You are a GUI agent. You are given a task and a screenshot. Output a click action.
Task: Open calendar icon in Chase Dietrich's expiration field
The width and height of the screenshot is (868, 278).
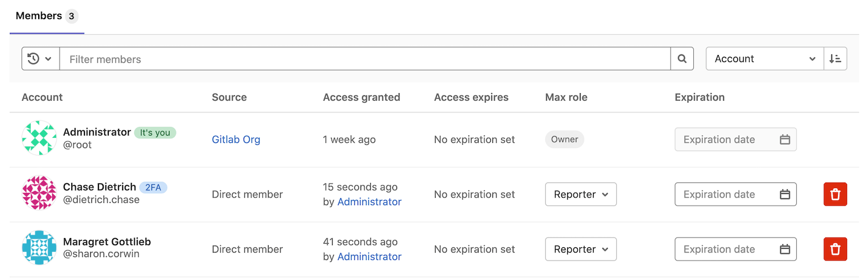tap(785, 195)
